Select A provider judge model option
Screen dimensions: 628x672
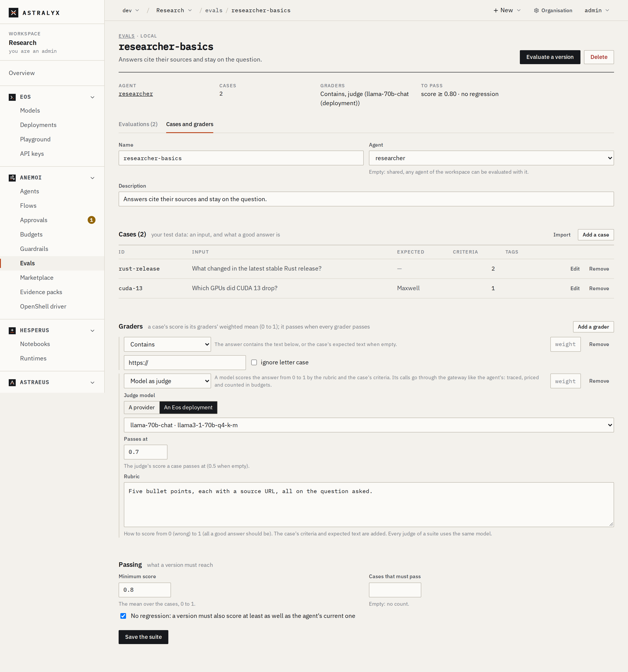[142, 408]
